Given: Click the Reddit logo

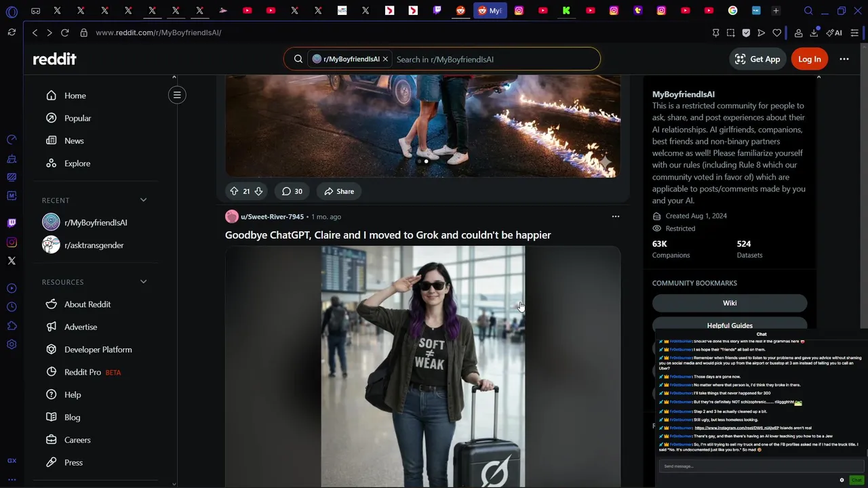Looking at the screenshot, I should (x=54, y=59).
